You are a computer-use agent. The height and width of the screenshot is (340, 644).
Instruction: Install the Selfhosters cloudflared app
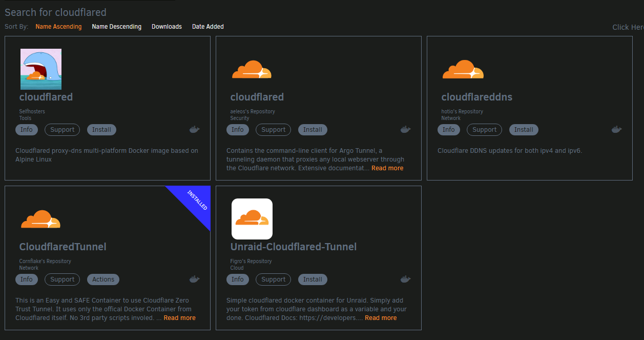click(101, 130)
